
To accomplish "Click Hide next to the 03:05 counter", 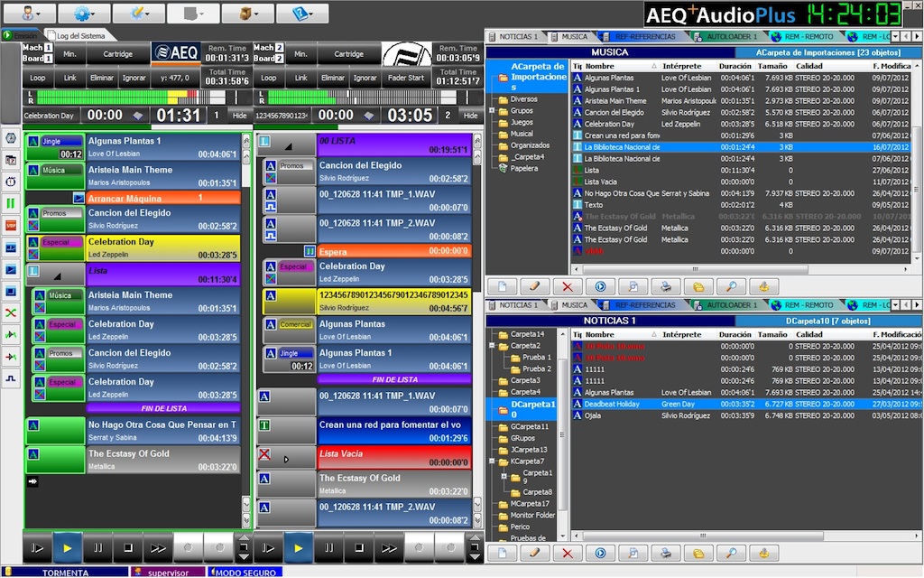I will click(x=471, y=116).
